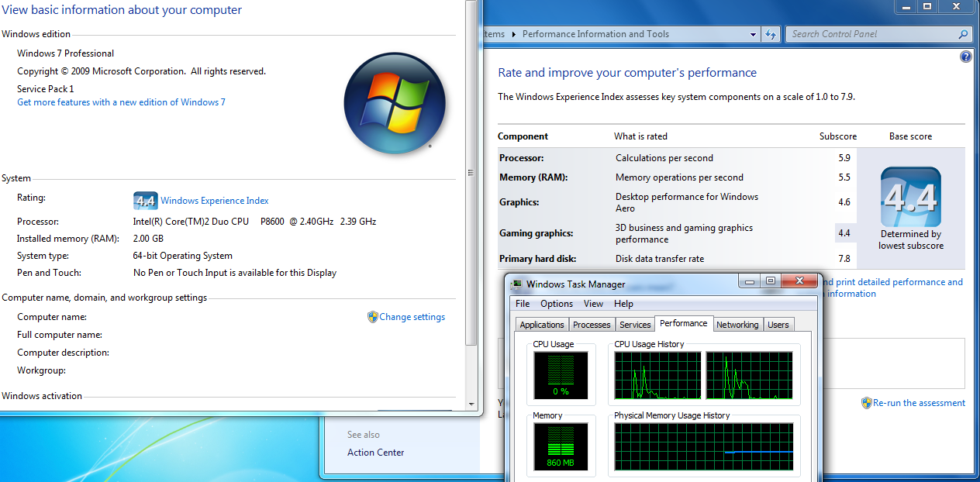980x482 pixels.
Task: Click the Processor row label in component table
Action: 521,158
